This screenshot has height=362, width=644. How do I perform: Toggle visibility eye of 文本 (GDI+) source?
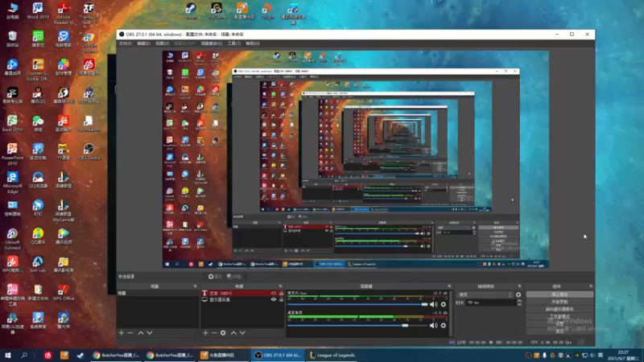274,293
